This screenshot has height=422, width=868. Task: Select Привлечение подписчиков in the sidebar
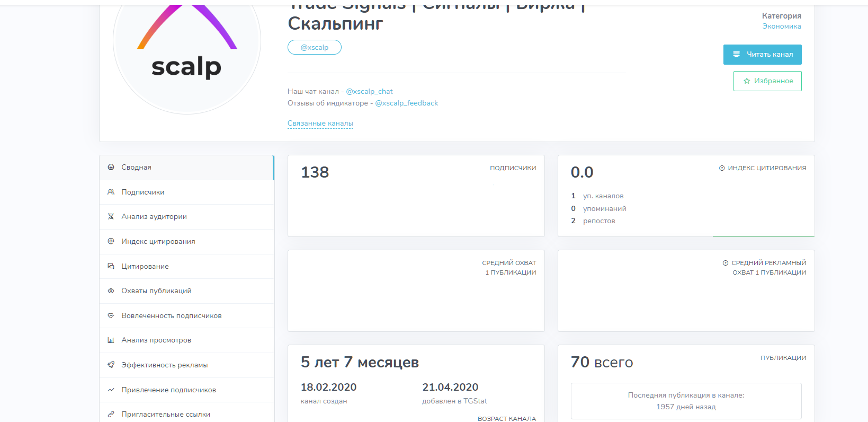pyautogui.click(x=186, y=390)
